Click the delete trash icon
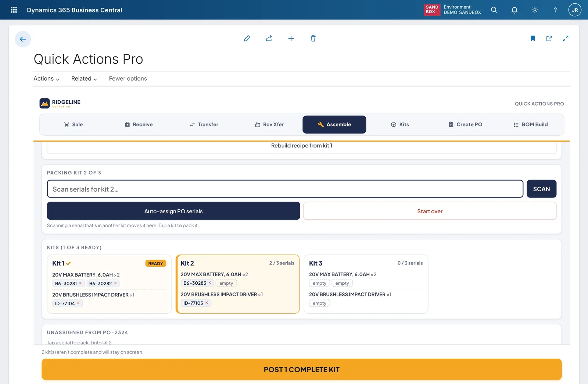The height and width of the screenshot is (384, 588). coord(313,38)
